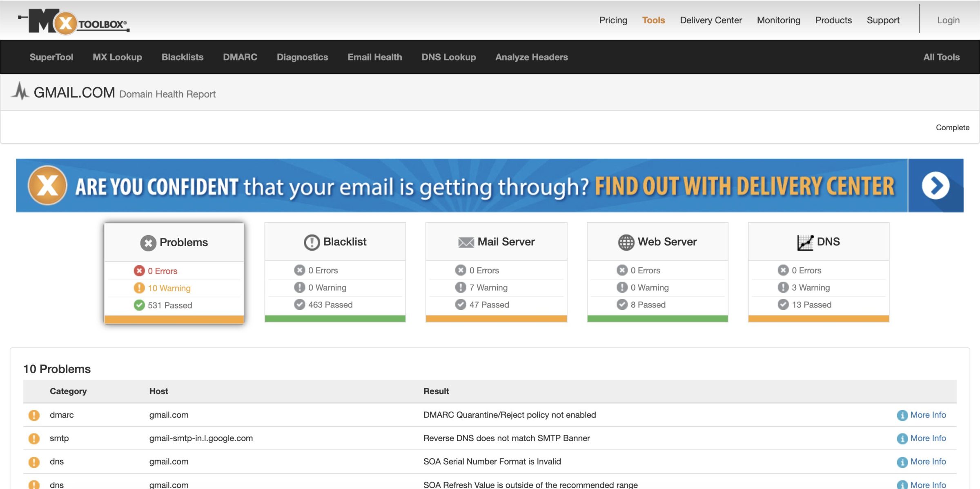The image size is (980, 489).
Task: Click the smtp warning row item
Action: point(490,438)
